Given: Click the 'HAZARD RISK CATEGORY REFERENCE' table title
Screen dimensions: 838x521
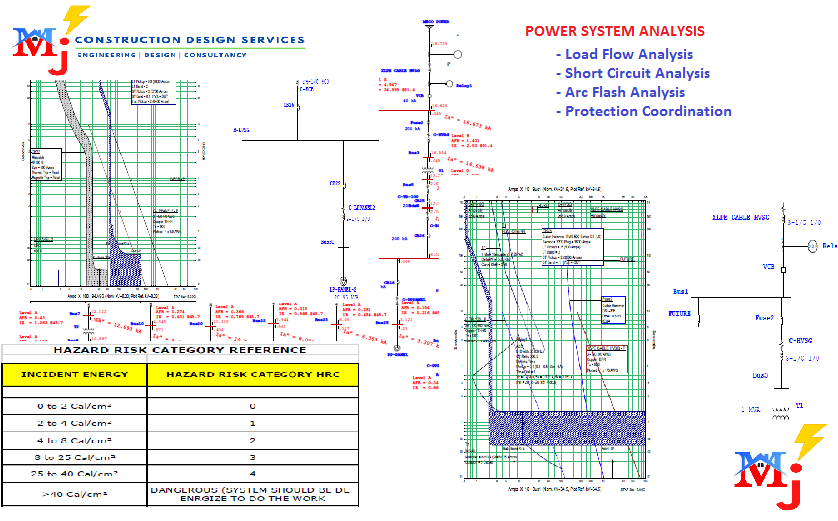Looking at the screenshot, I should click(x=180, y=350).
